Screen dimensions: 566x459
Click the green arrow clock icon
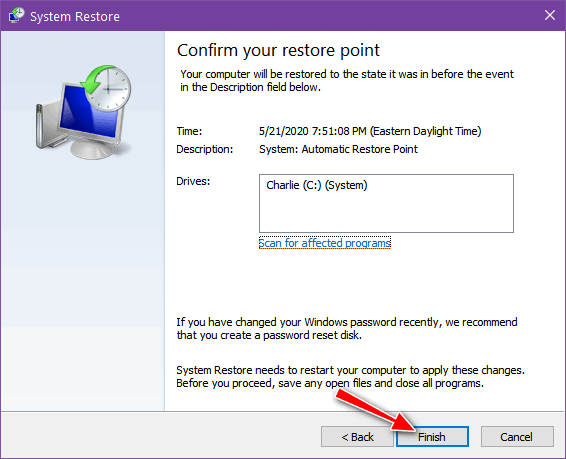(106, 88)
